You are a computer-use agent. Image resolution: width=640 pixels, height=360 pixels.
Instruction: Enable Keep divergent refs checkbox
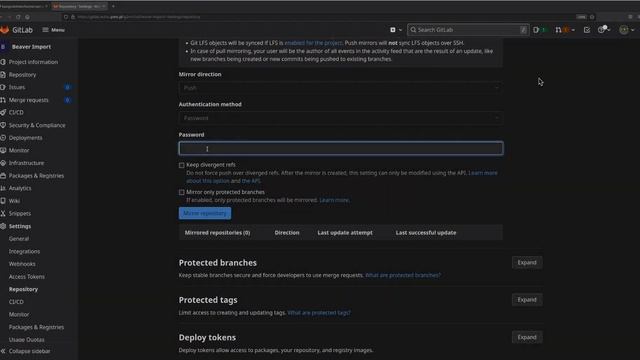(182, 165)
